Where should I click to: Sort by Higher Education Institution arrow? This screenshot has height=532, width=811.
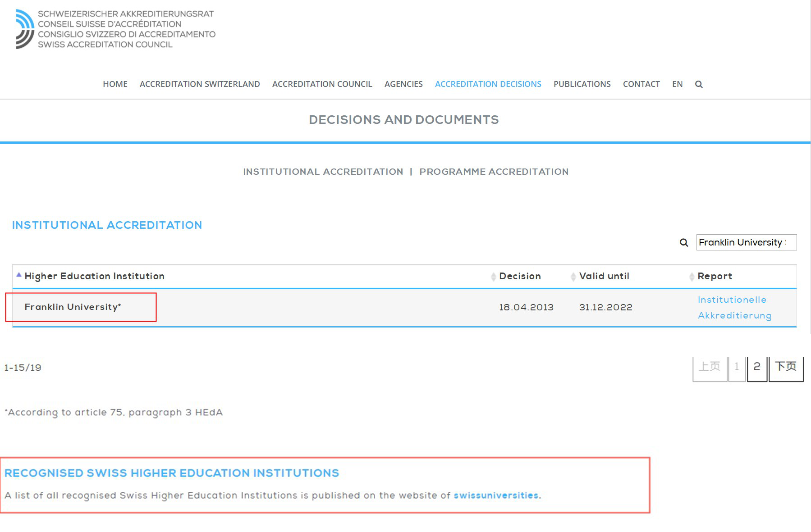19,275
